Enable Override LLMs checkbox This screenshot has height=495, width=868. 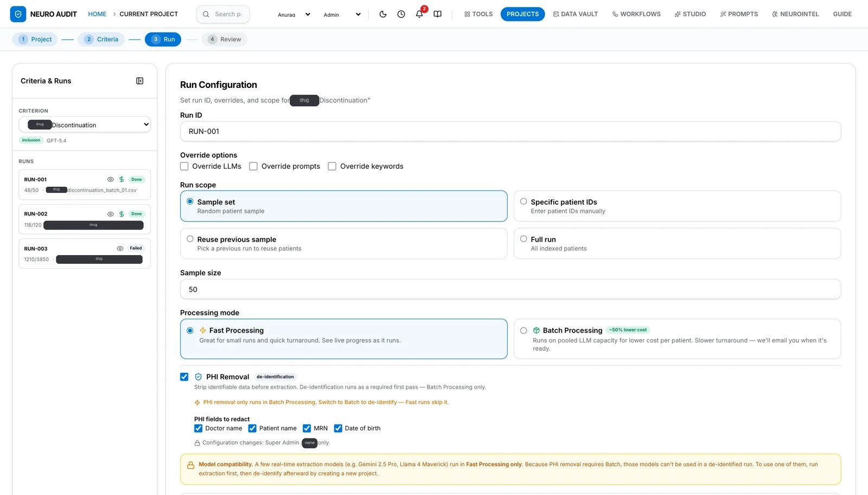(184, 166)
